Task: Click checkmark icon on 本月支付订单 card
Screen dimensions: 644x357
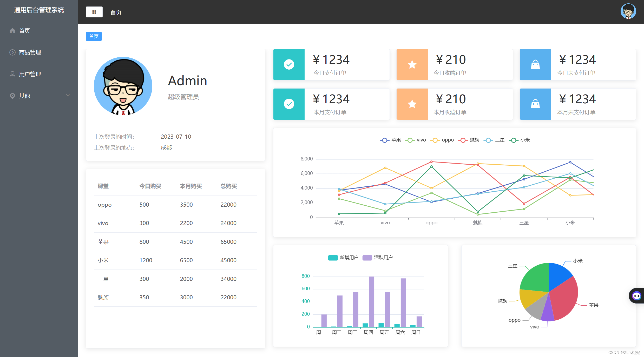Action: click(289, 104)
